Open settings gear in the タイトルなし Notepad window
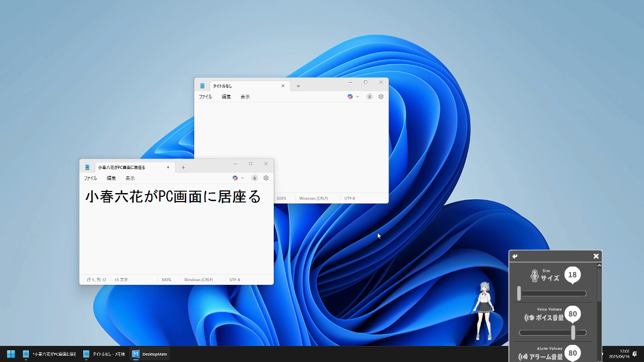This screenshot has height=362, width=644. (x=381, y=97)
